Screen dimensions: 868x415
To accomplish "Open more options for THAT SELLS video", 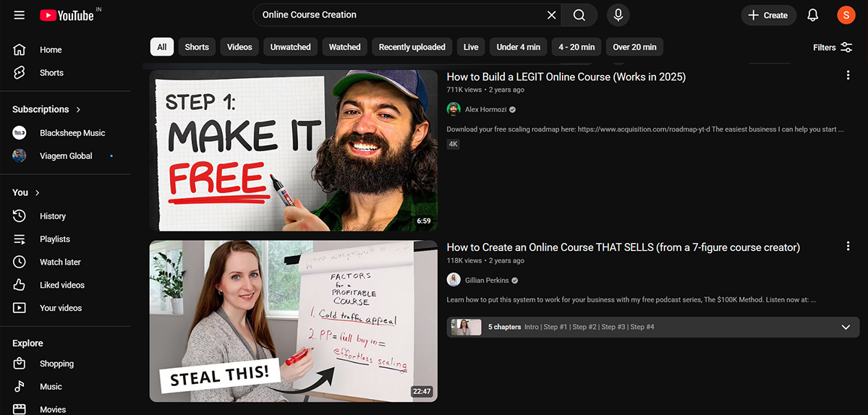I will point(848,246).
